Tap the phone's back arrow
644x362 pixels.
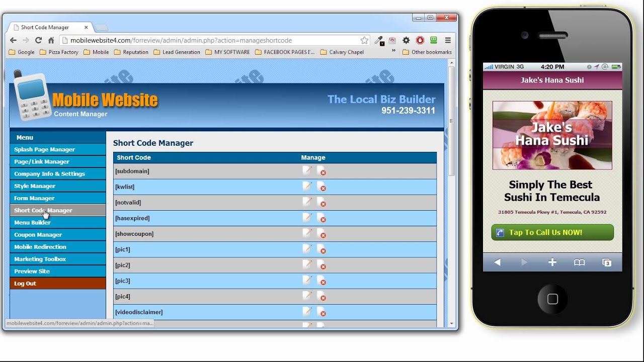coord(497,262)
